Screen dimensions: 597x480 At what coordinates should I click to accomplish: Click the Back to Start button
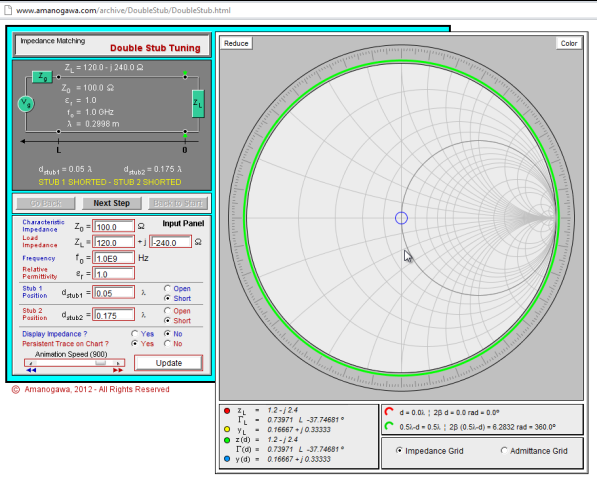(178, 203)
